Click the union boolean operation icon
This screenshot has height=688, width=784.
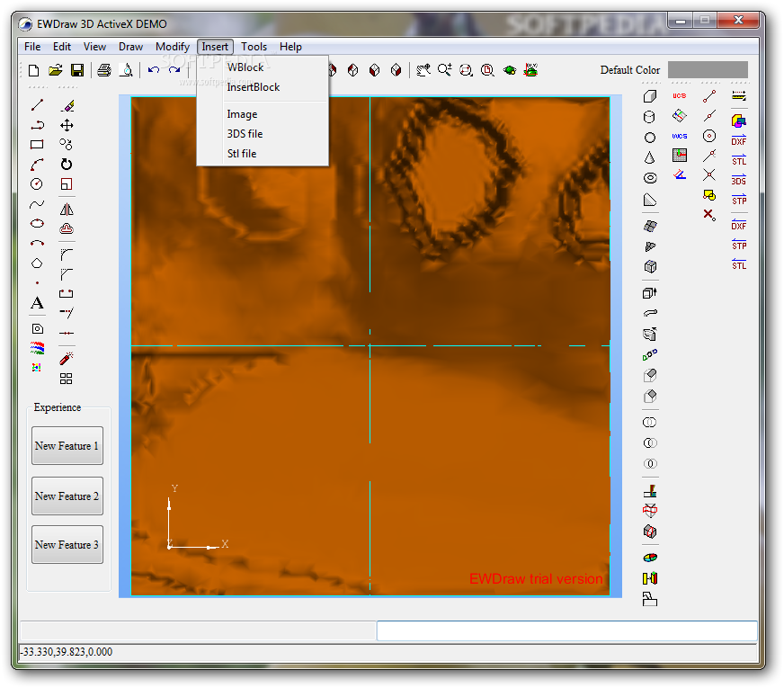coord(649,423)
